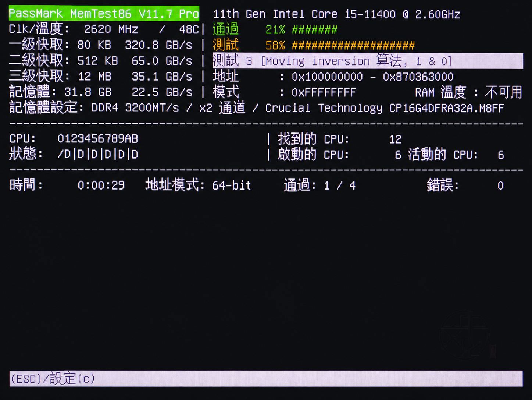This screenshot has height=400, width=532.
Task: Click the DDR4 3200MT/s memory setting
Action: tap(135, 108)
